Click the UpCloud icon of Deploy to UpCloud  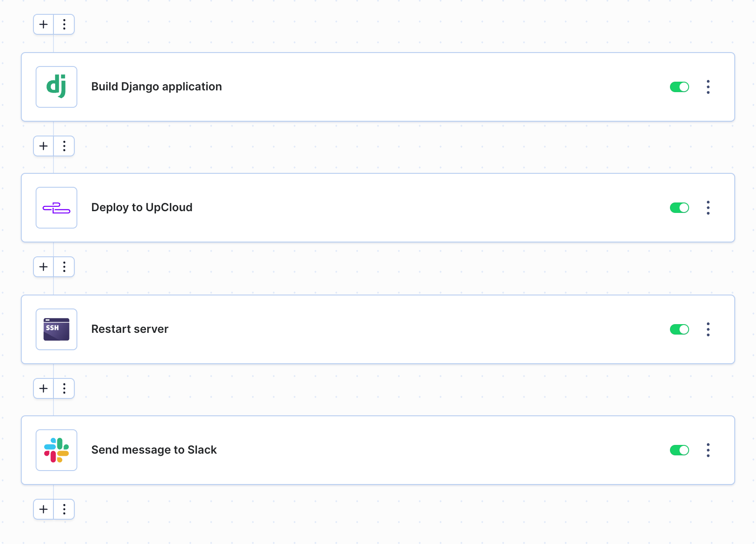pos(56,208)
